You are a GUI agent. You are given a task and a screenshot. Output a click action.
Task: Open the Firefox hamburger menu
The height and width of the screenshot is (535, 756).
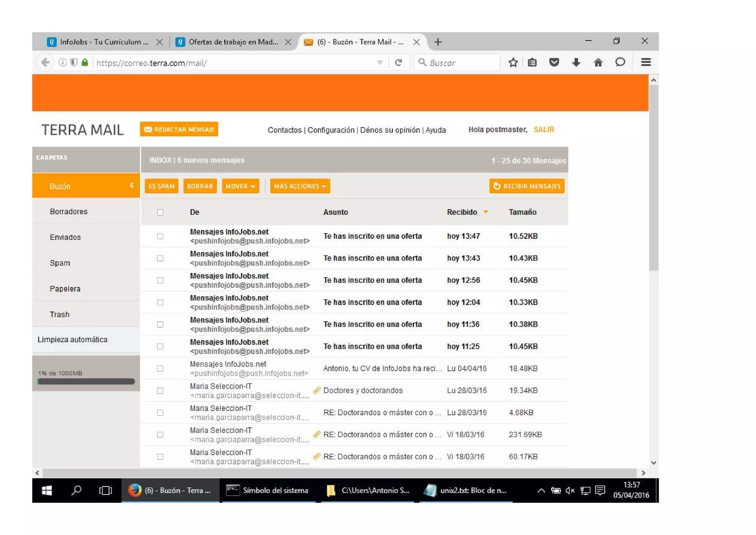[646, 62]
